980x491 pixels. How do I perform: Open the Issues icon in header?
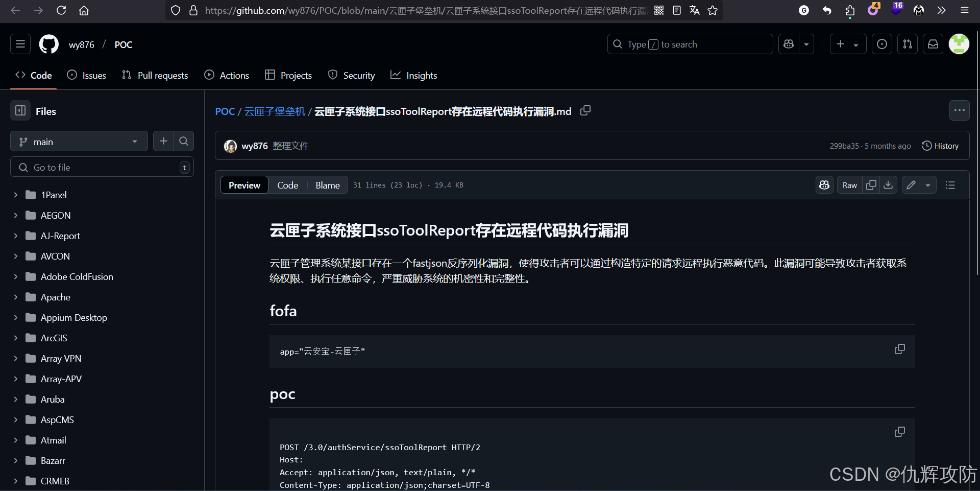point(882,44)
